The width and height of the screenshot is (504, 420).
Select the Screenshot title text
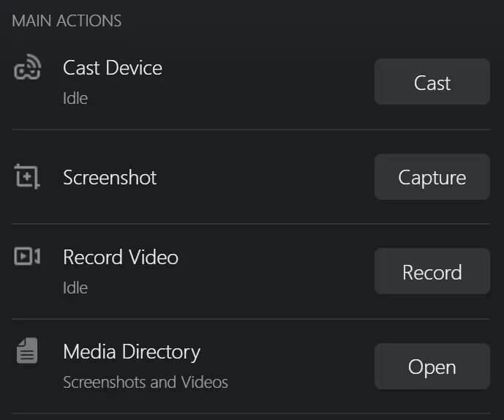[x=110, y=177]
